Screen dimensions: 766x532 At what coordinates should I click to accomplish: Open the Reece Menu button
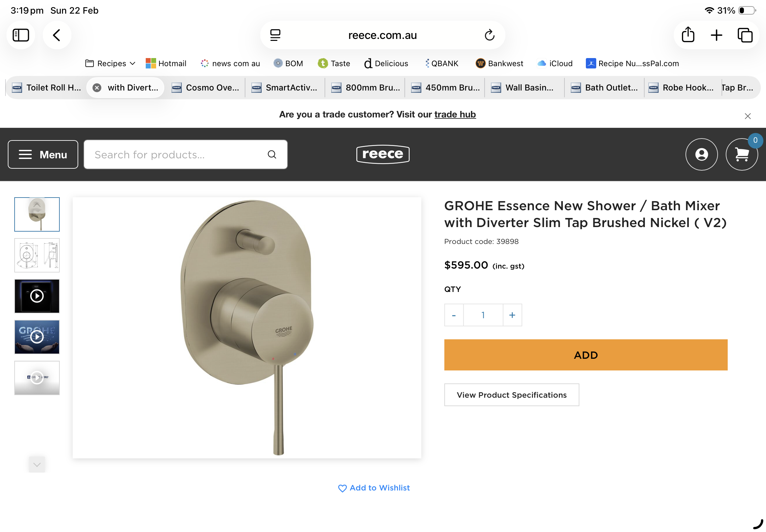[43, 154]
